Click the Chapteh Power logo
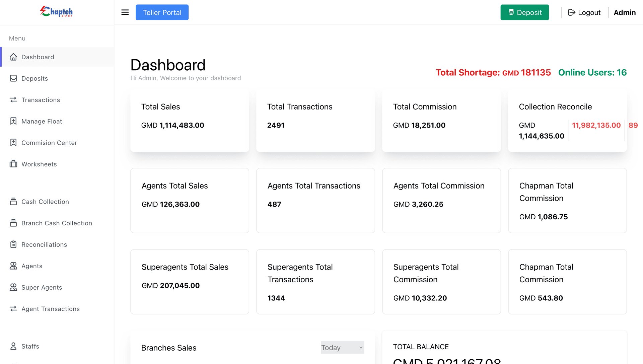Image resolution: width=643 pixels, height=364 pixels. [x=56, y=12]
